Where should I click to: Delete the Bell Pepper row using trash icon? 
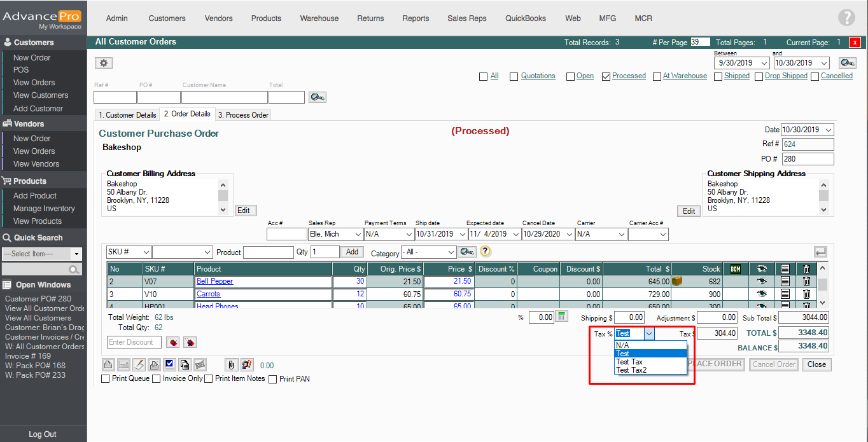[806, 281]
